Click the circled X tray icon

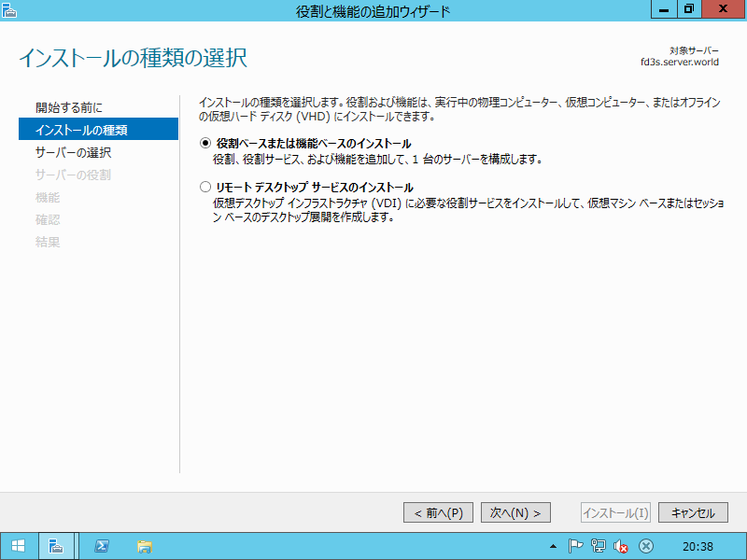(x=646, y=546)
